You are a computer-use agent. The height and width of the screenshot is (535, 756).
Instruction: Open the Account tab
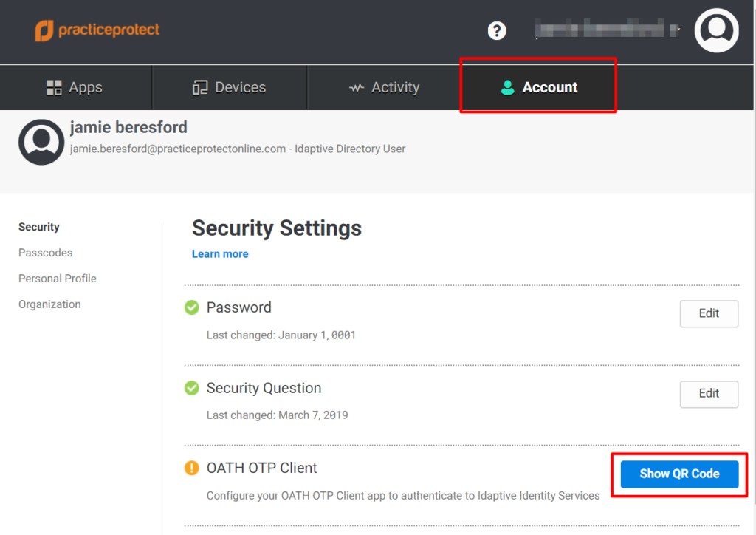(x=538, y=87)
